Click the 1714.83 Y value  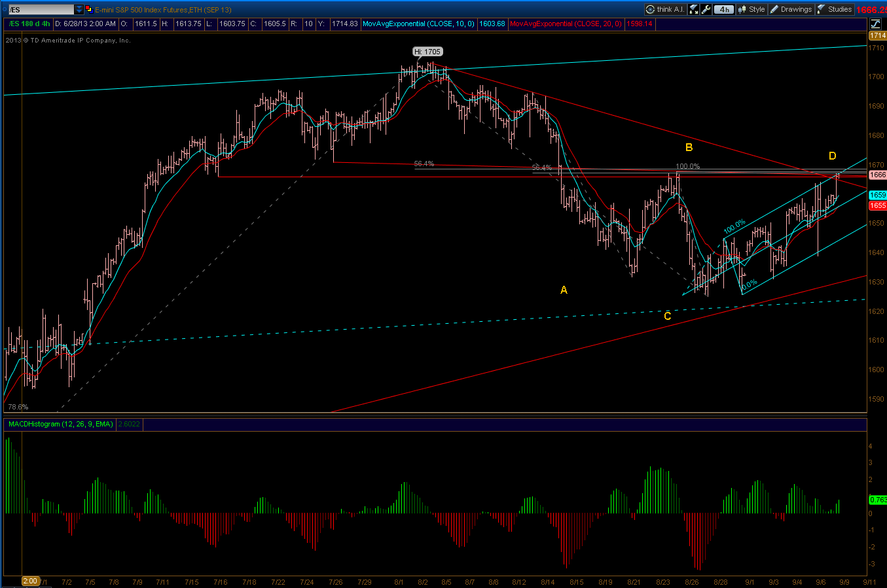[345, 24]
